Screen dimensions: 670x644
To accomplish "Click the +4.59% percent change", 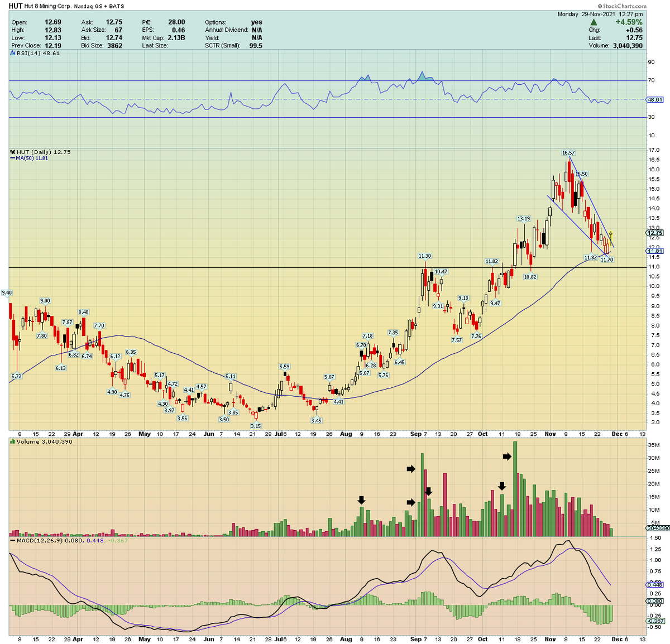I will [x=629, y=22].
